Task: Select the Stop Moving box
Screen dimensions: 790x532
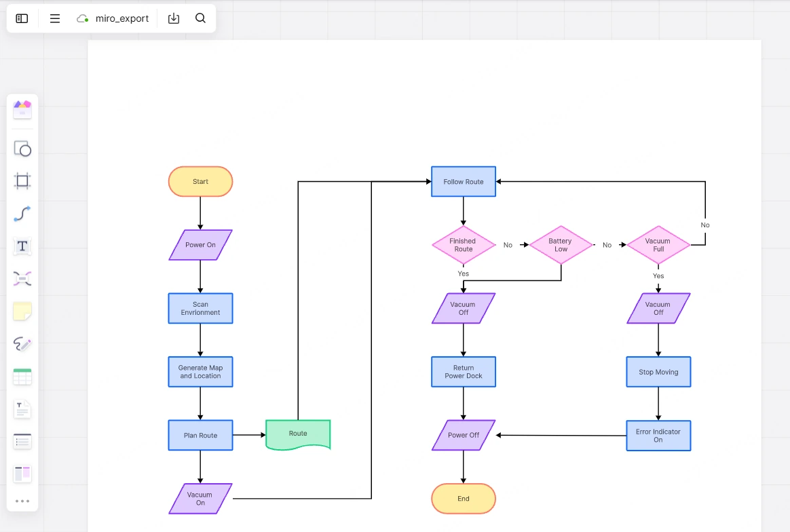Action: pos(658,372)
